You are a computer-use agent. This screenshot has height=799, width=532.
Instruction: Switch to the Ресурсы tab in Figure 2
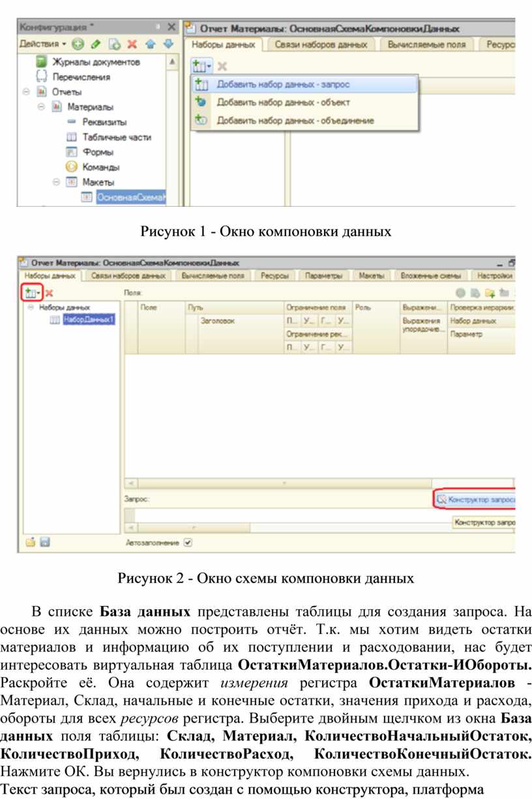pyautogui.click(x=275, y=276)
